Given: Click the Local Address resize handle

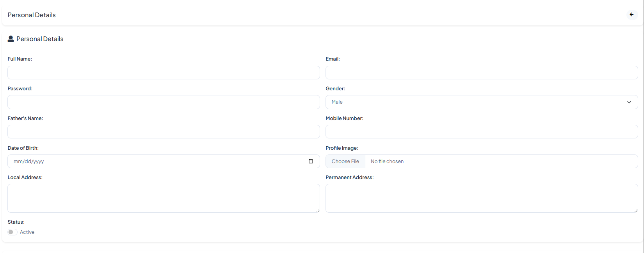Looking at the screenshot, I should tap(318, 210).
